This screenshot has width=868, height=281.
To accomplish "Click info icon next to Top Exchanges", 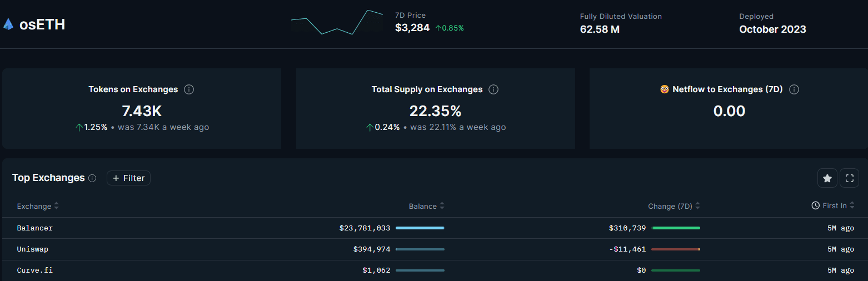I will [92, 178].
